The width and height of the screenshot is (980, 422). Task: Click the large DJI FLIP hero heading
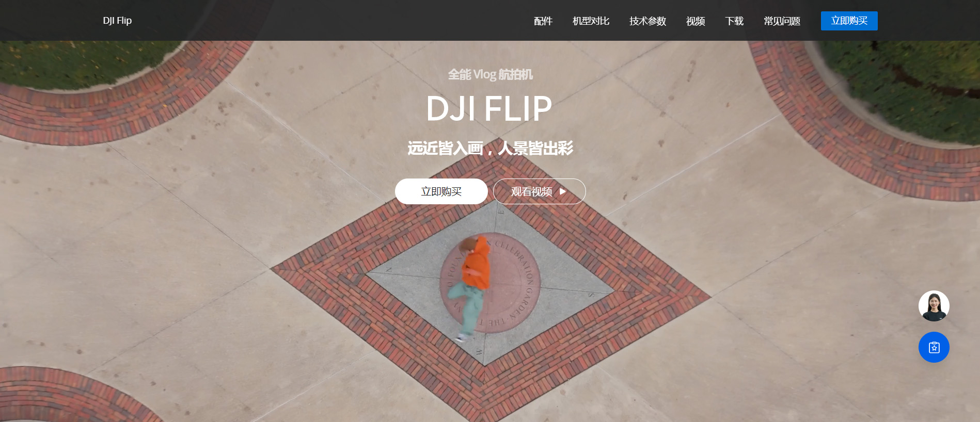(489, 109)
